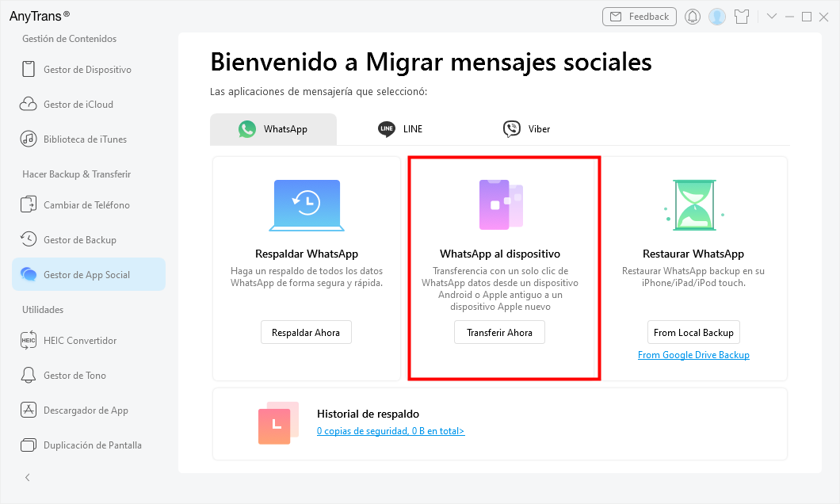Open the user account avatar
The height and width of the screenshot is (504, 840).
[x=717, y=17]
